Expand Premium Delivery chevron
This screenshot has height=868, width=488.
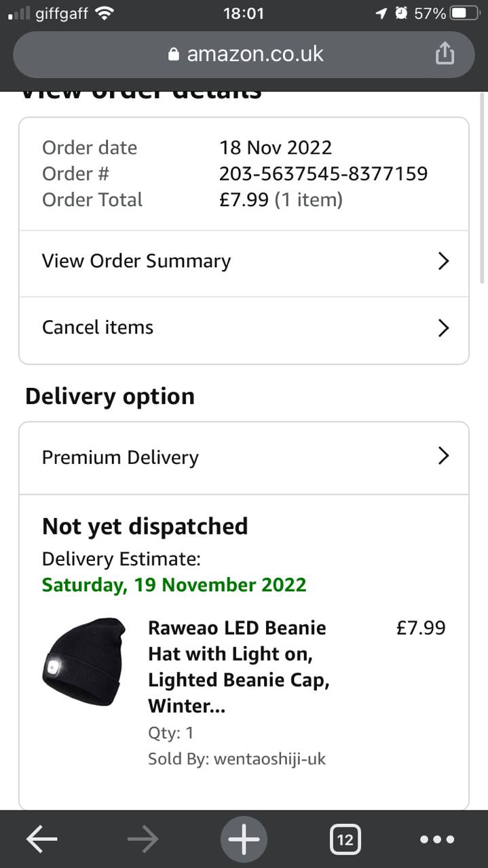point(443,456)
